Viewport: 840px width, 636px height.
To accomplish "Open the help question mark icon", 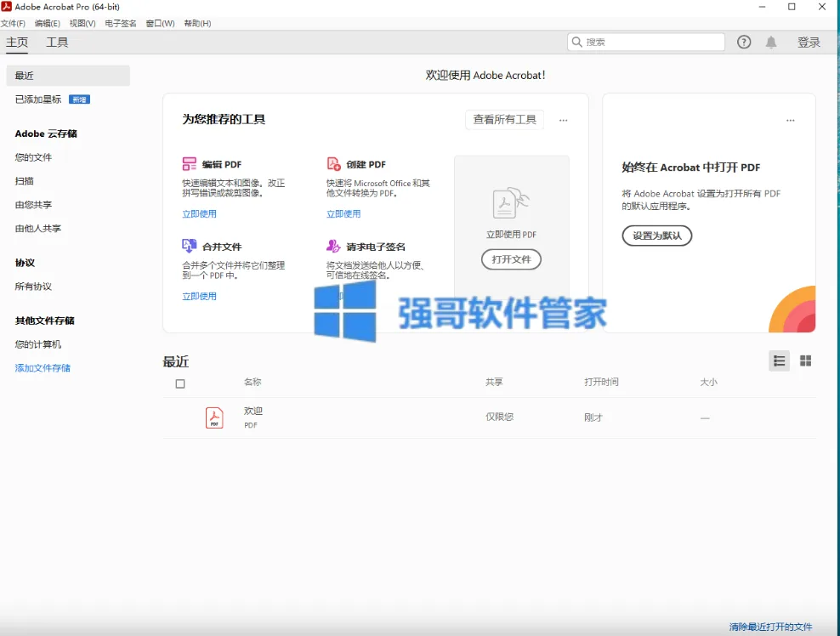I will coord(744,43).
